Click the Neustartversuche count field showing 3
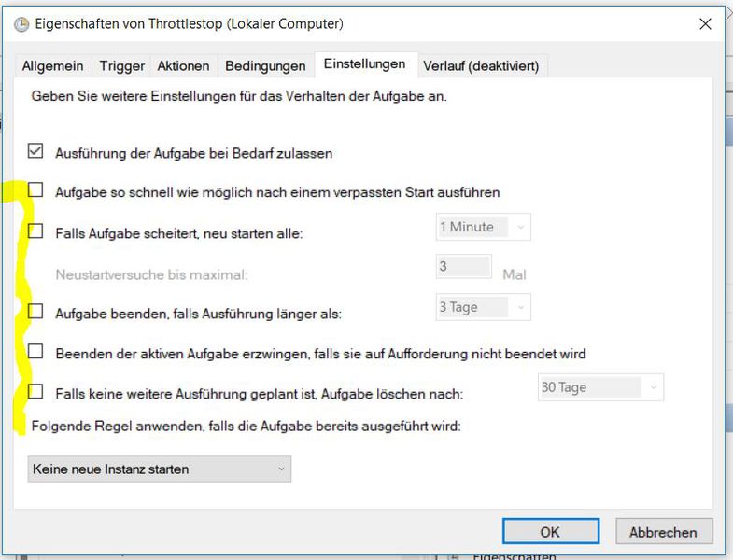 tap(464, 266)
